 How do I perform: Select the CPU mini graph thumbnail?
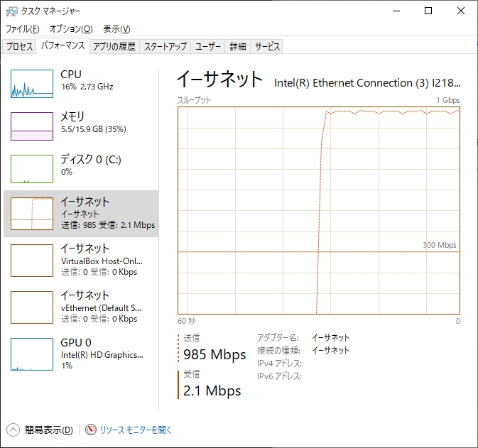(x=32, y=84)
